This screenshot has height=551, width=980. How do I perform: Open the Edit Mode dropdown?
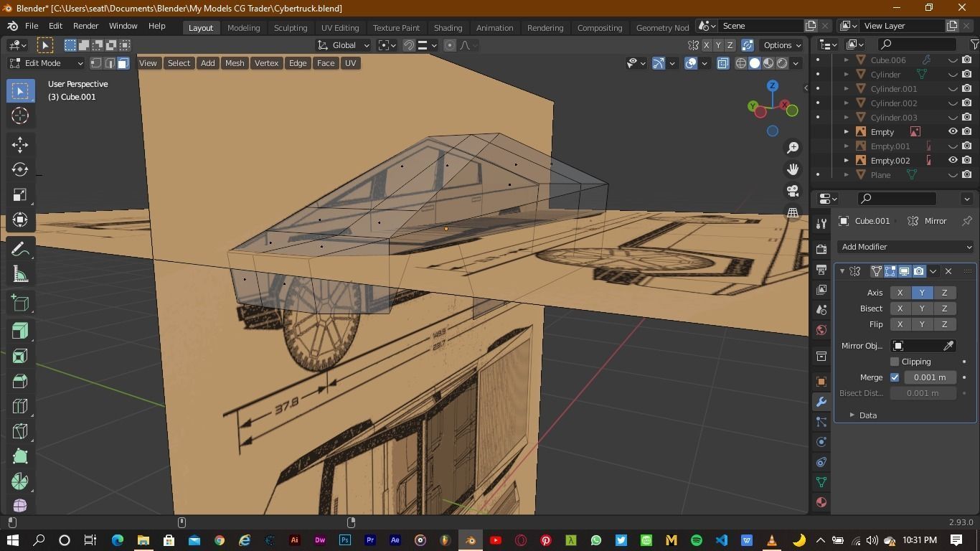(x=47, y=63)
